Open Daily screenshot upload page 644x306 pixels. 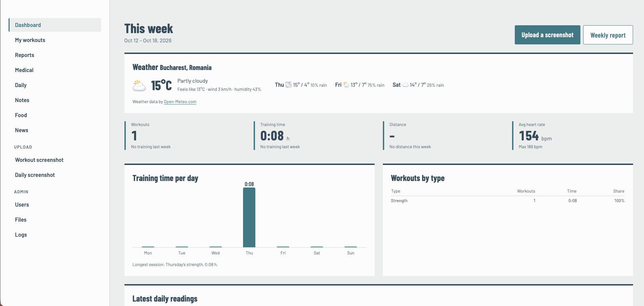(x=55, y=175)
